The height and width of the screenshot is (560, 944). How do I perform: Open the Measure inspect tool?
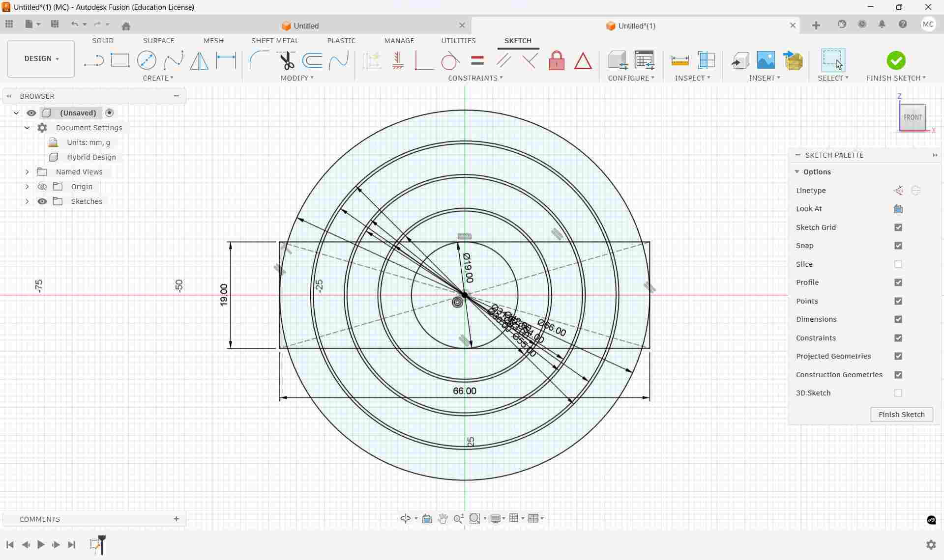point(679,61)
